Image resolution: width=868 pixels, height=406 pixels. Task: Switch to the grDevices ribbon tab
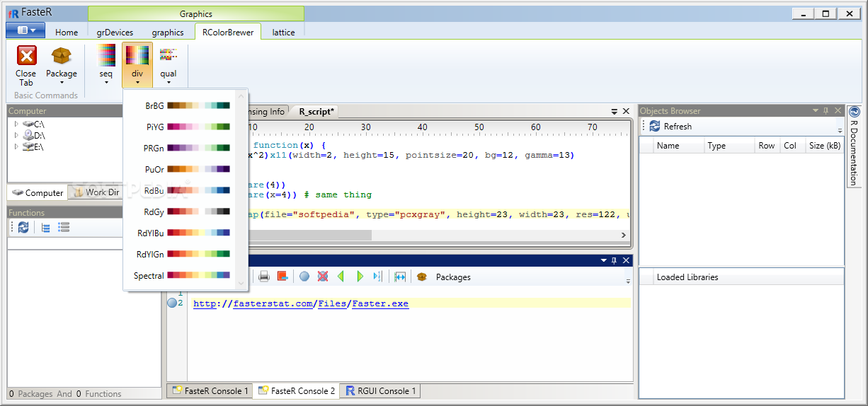tap(115, 32)
